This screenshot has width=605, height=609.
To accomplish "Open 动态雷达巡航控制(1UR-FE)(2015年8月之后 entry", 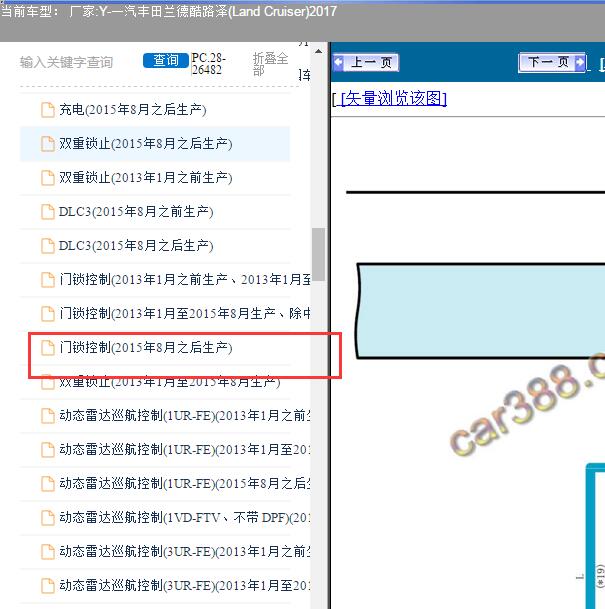I will [184, 484].
